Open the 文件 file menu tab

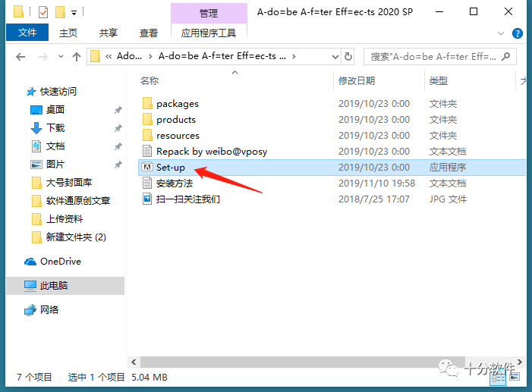27,33
